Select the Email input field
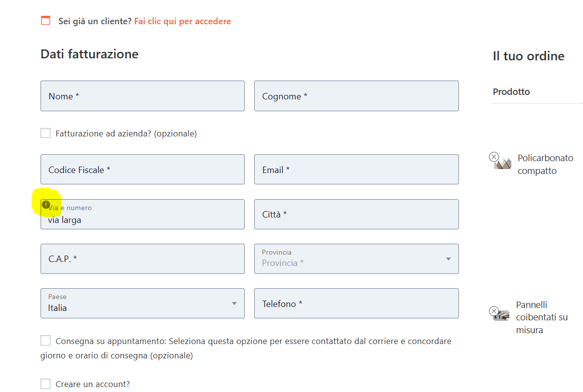This screenshot has height=392, width=583. pyautogui.click(x=356, y=170)
